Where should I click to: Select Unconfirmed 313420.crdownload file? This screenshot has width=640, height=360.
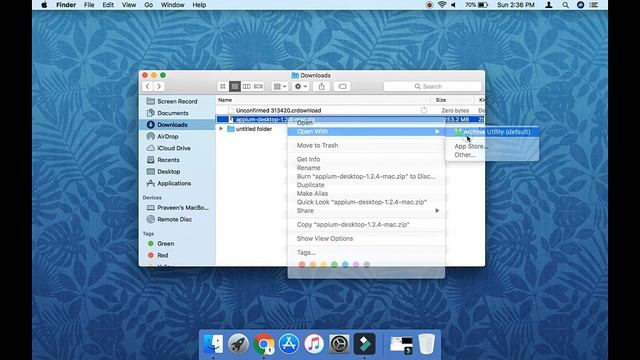coord(278,111)
